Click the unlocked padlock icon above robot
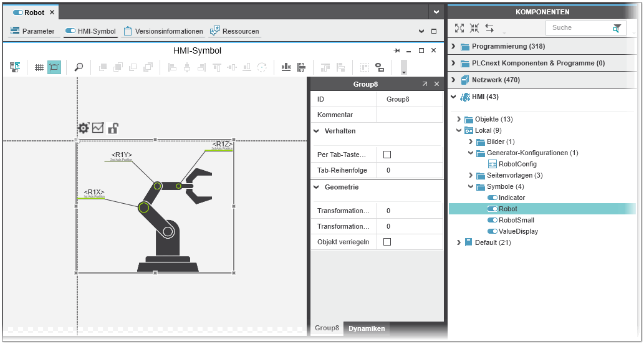The width and height of the screenshot is (644, 344). [113, 128]
